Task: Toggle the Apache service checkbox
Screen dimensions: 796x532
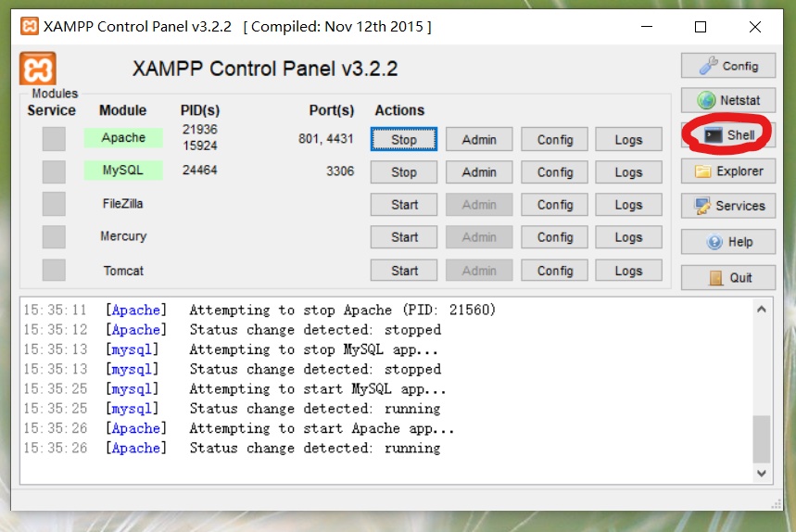Action: (x=54, y=139)
